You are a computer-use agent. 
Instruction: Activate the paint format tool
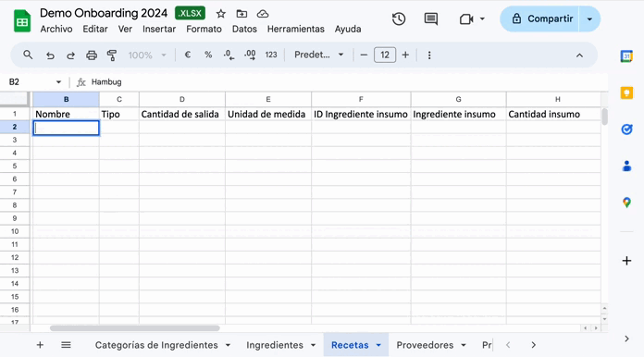click(112, 55)
